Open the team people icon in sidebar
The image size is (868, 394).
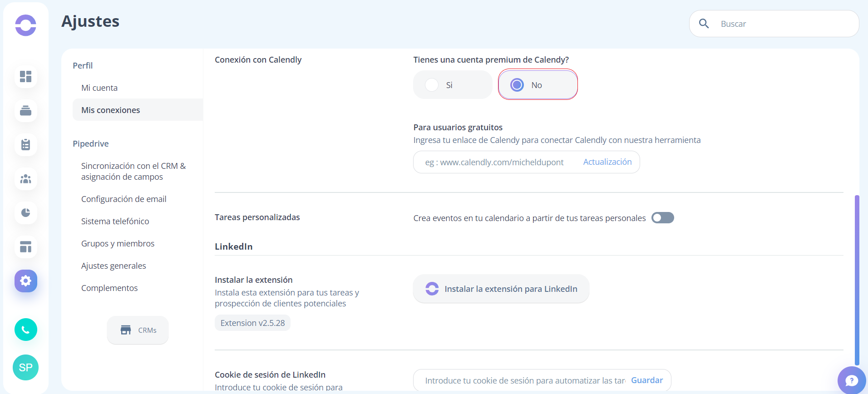tap(26, 178)
